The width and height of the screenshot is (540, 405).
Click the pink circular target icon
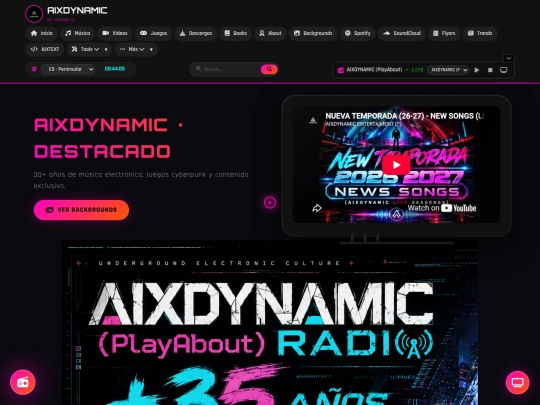[x=270, y=202]
